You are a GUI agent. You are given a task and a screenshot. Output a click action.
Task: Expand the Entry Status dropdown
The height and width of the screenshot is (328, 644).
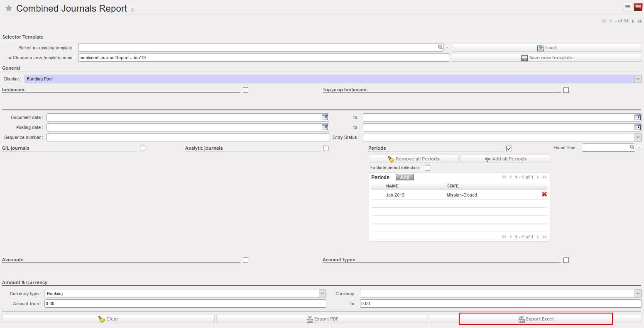[638, 137]
